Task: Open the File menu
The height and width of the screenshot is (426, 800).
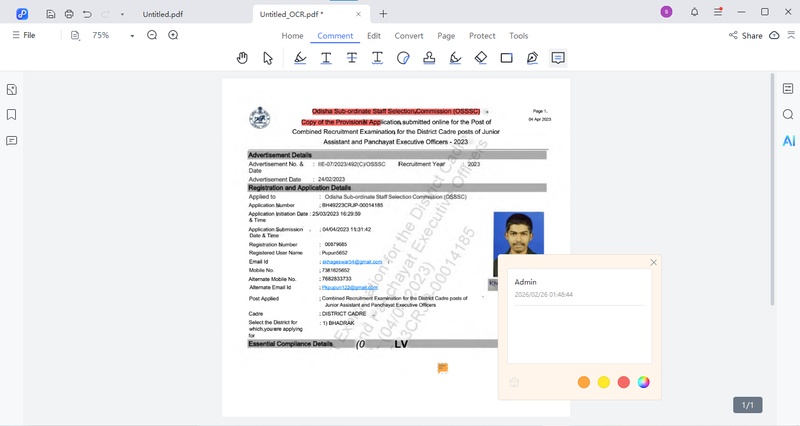Action: 24,35
